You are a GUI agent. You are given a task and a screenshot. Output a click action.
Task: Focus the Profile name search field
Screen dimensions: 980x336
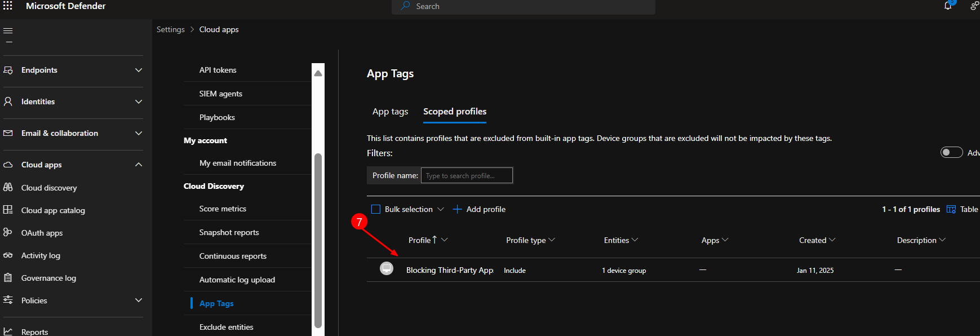pos(467,175)
